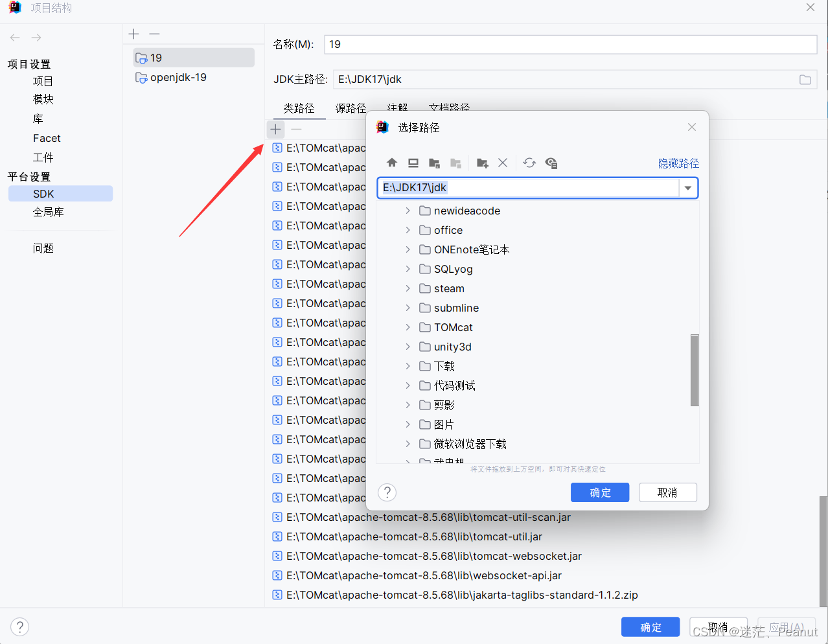The image size is (828, 644).
Task: Open path history dropdown in Select Path
Action: 688,188
